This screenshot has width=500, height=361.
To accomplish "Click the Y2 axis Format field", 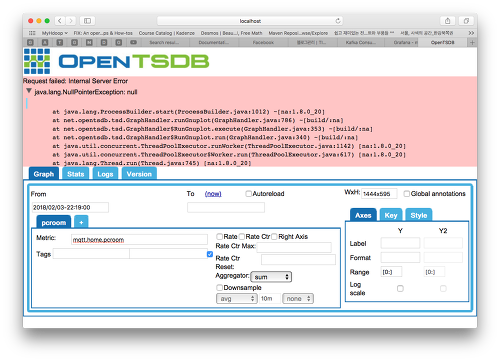I will tap(443, 257).
